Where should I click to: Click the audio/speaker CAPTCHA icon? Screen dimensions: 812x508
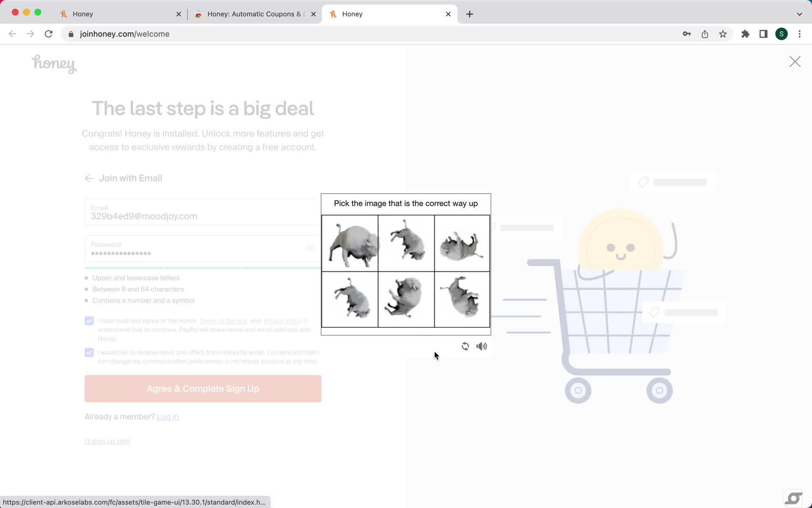pos(481,346)
